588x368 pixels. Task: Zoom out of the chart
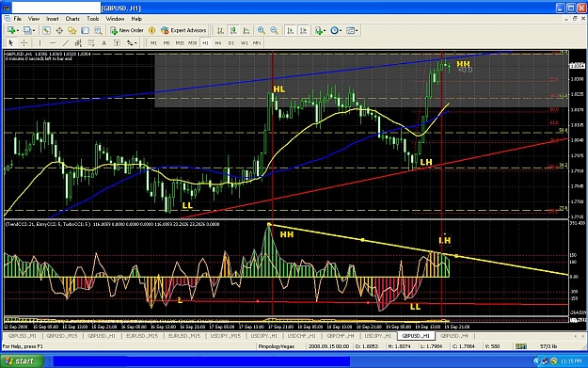[274, 30]
